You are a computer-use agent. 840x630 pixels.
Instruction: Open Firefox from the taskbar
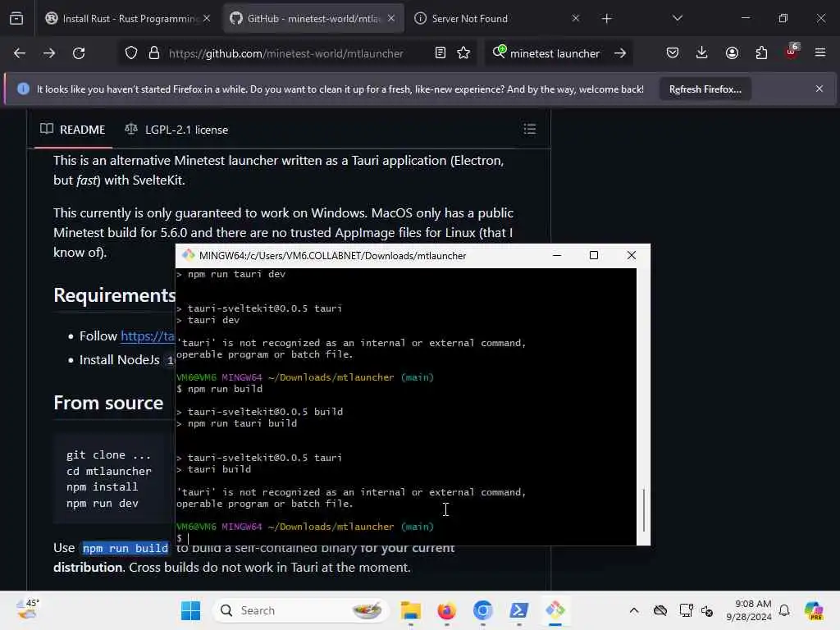click(x=447, y=610)
